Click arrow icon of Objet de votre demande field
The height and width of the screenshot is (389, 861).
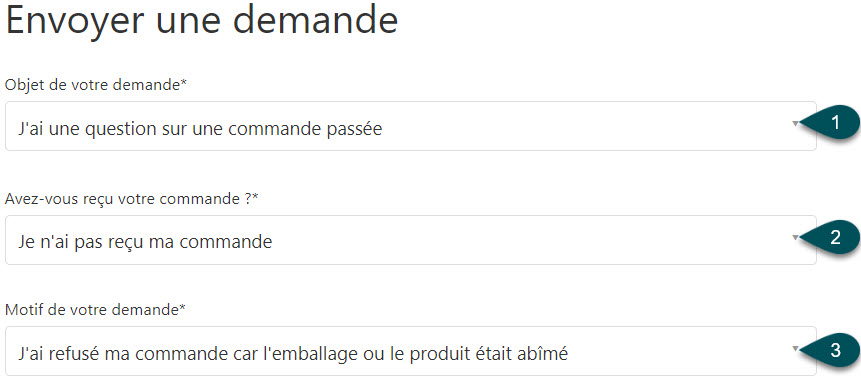[795, 124]
